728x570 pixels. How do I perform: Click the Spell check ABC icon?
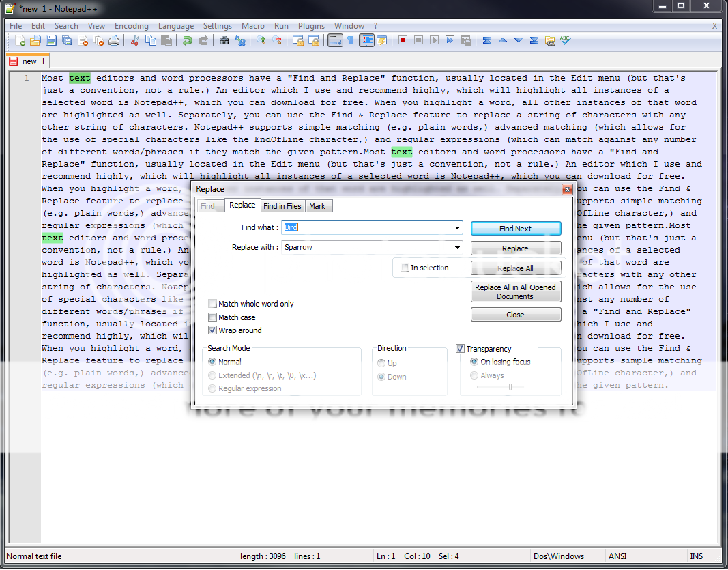click(566, 41)
